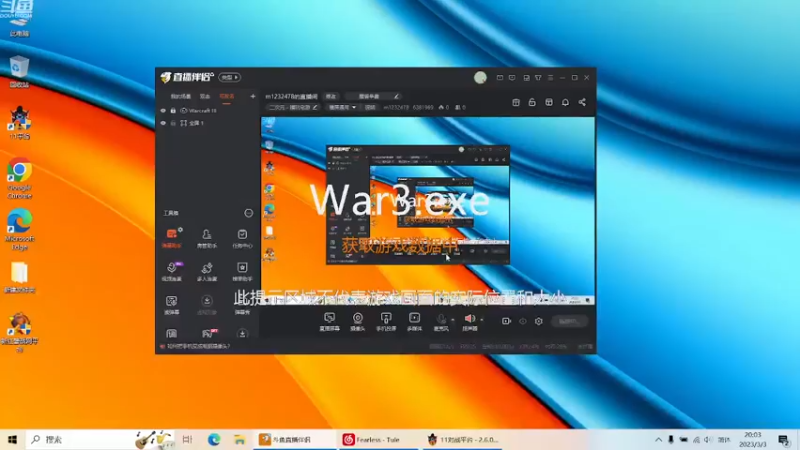800x450 pixels.
Task: Add a 手机投屏 phone cast source
Action: pyautogui.click(x=386, y=322)
